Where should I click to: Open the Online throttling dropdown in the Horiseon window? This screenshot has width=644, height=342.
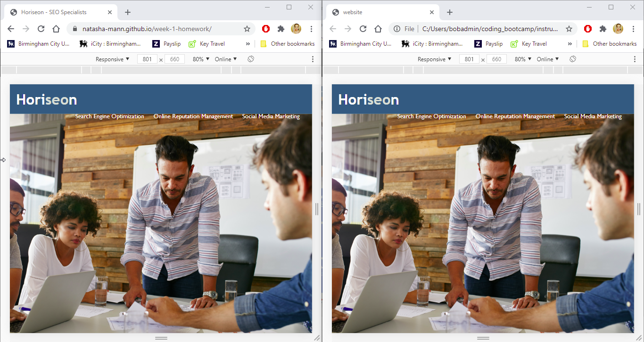click(x=226, y=59)
